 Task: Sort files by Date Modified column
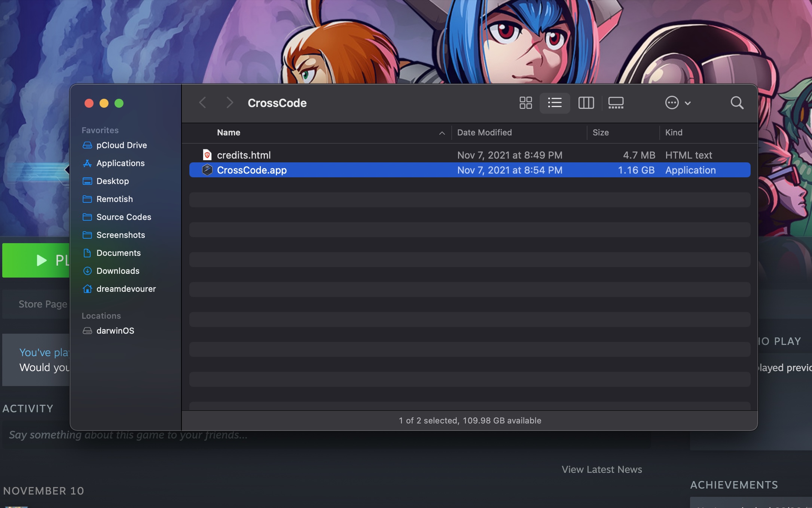(x=484, y=133)
